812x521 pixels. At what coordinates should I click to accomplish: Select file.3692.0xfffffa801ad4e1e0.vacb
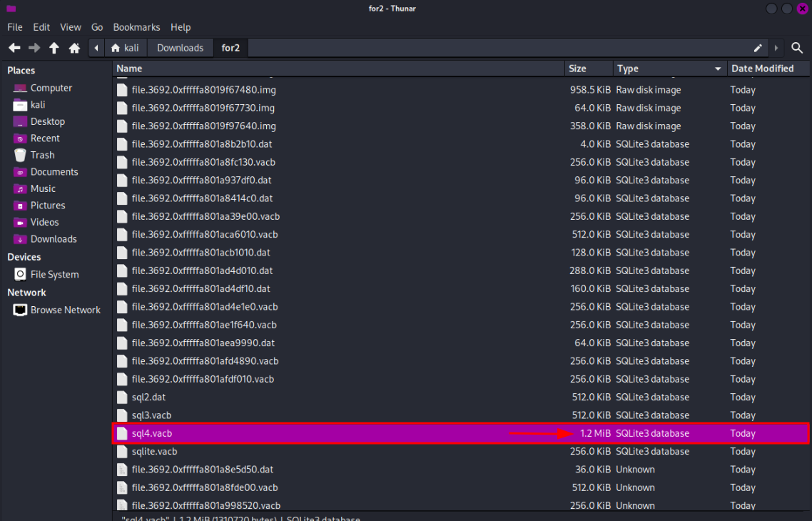[x=461, y=307]
